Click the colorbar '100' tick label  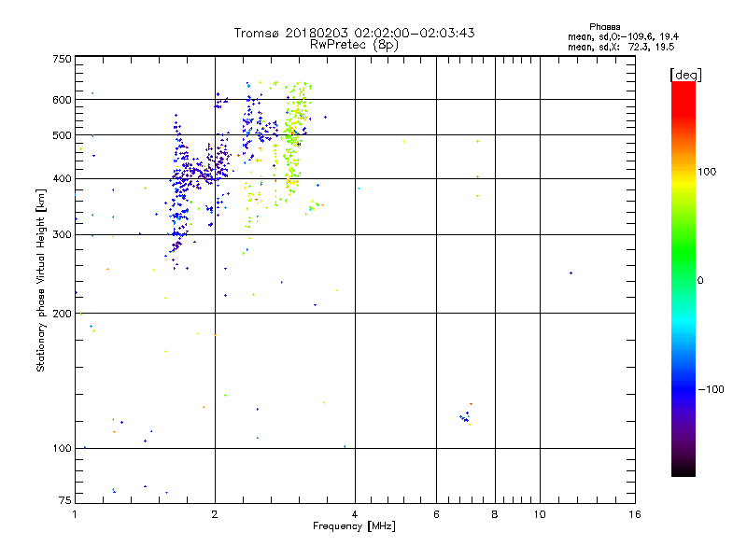[x=707, y=172]
